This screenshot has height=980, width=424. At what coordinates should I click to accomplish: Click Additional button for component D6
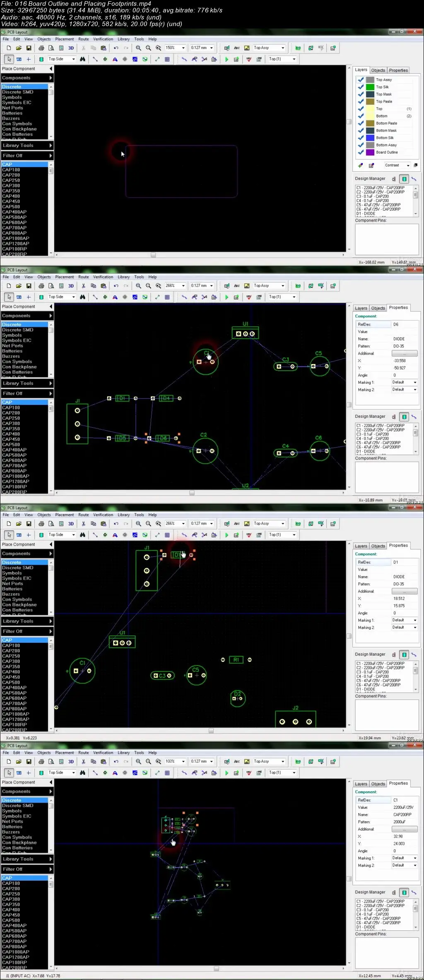(x=404, y=354)
